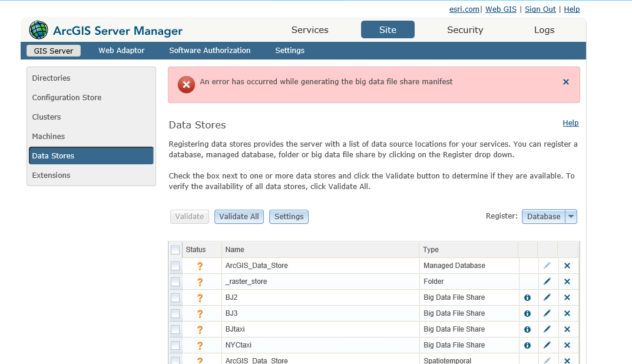The height and width of the screenshot is (364, 632).
Task: Edit the ArcGIS_Data_Store managed database entry
Action: 547,265
